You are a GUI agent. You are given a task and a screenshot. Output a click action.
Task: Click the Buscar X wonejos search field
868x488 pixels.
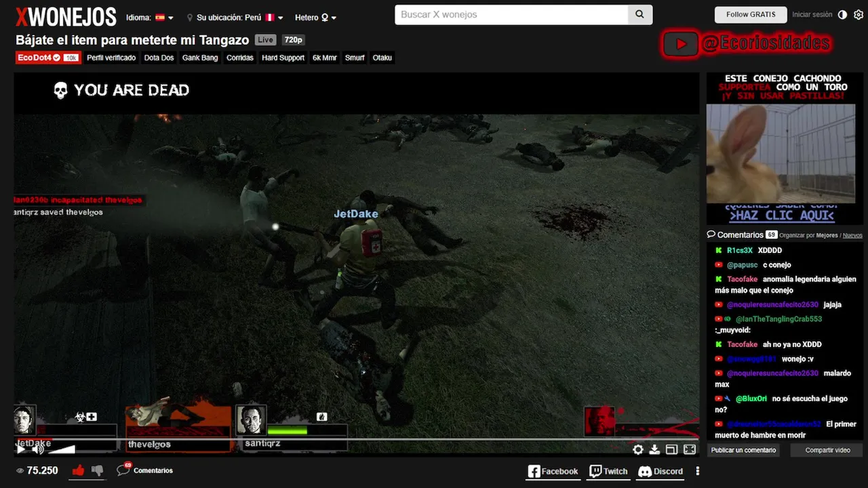[x=511, y=14]
